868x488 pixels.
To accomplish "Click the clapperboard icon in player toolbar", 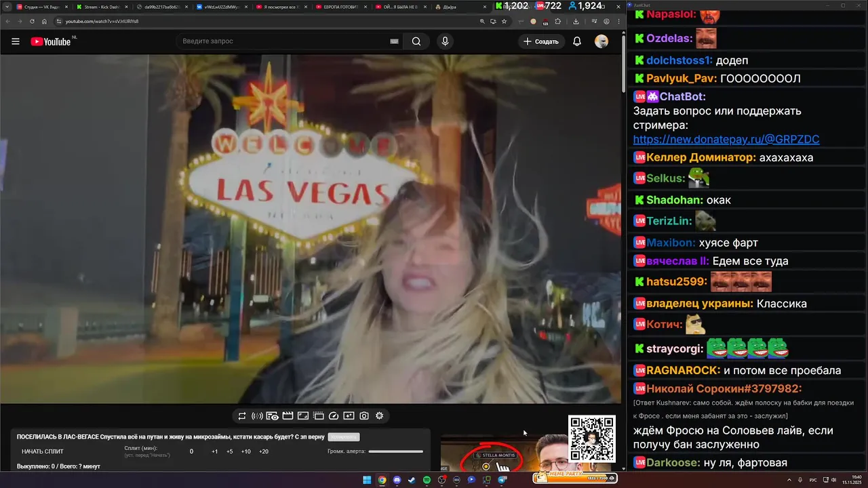I will [x=288, y=416].
